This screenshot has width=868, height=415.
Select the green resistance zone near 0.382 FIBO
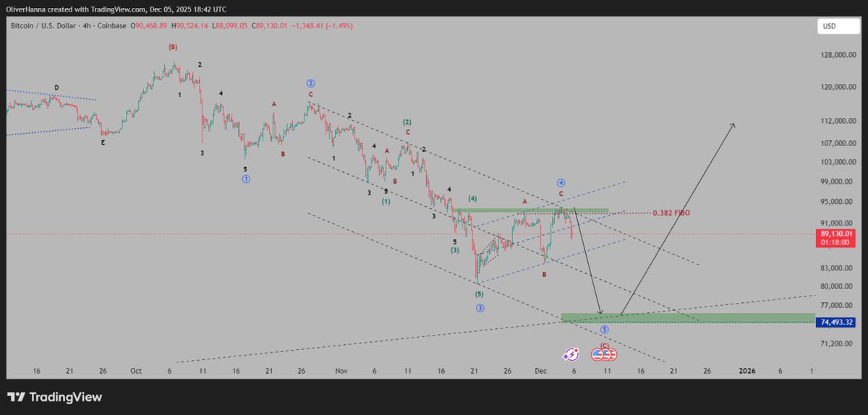tap(531, 210)
